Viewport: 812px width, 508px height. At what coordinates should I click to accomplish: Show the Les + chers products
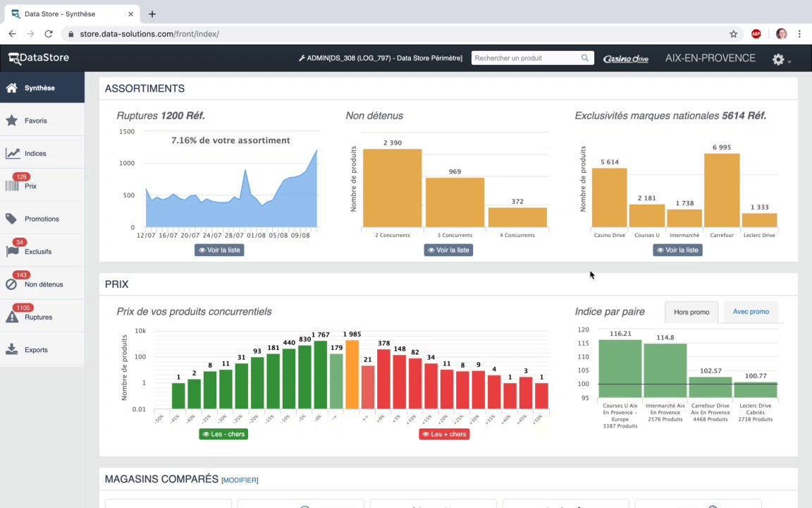tap(444, 434)
